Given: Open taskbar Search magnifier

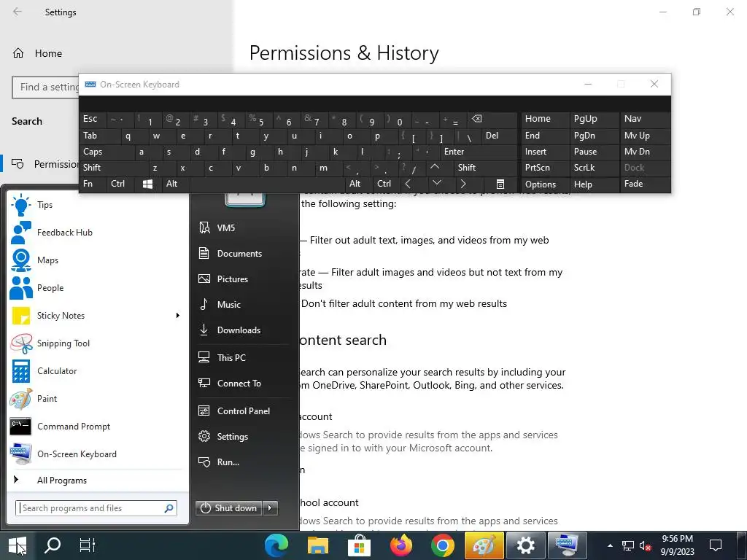Looking at the screenshot, I should click(53, 545).
